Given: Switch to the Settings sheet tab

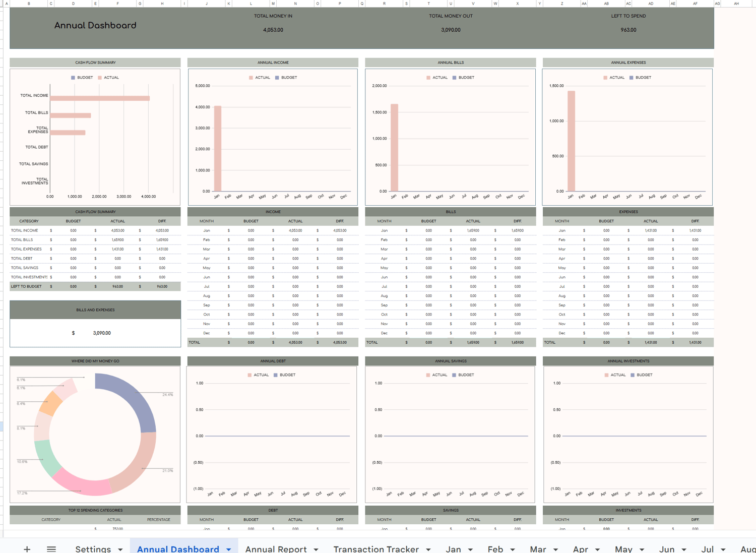Looking at the screenshot, I should pos(93,548).
